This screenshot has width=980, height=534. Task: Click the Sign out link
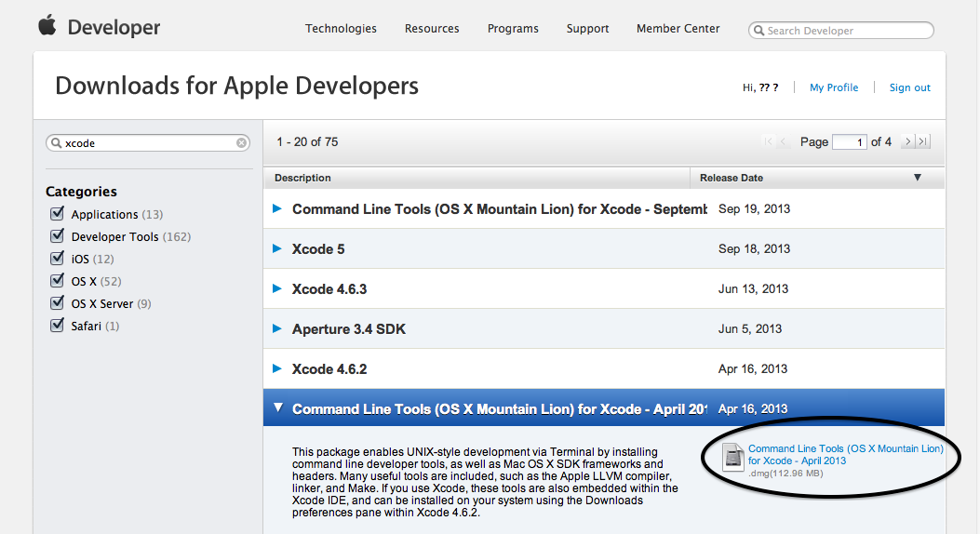pyautogui.click(x=910, y=87)
